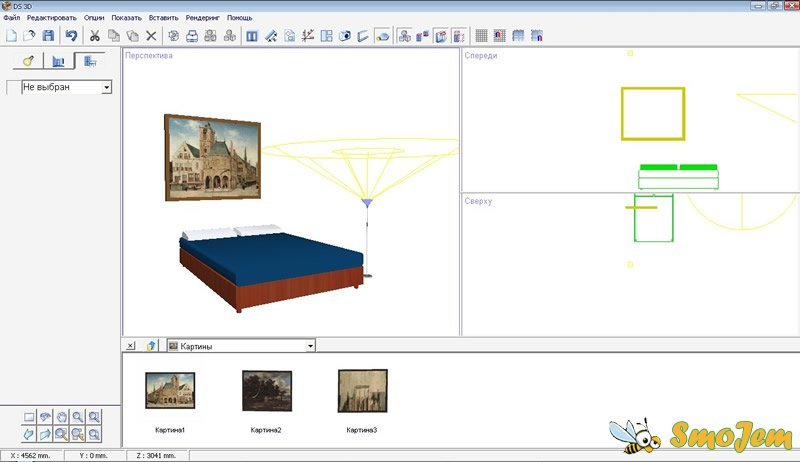Click the Save floppy disk icon
The height and width of the screenshot is (462, 800).
click(48, 36)
